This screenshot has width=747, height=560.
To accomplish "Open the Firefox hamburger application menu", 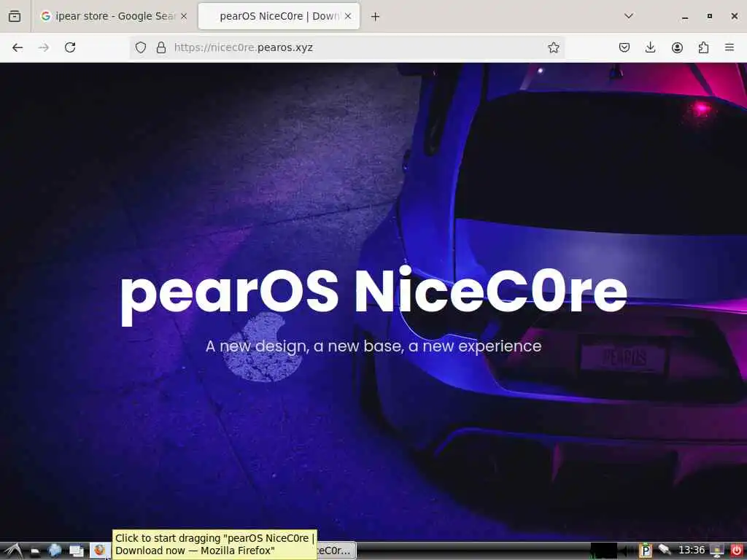I will tap(729, 47).
